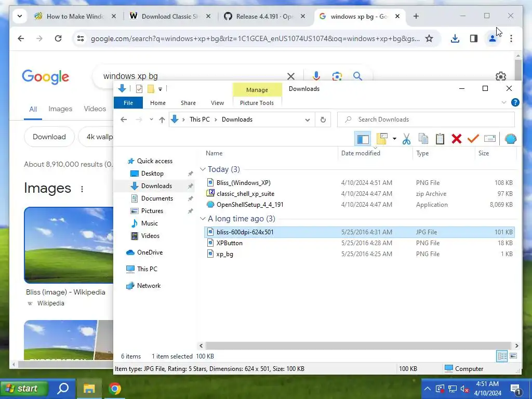Open the Windows start button
This screenshot has height=399, width=532.
[x=24, y=389]
